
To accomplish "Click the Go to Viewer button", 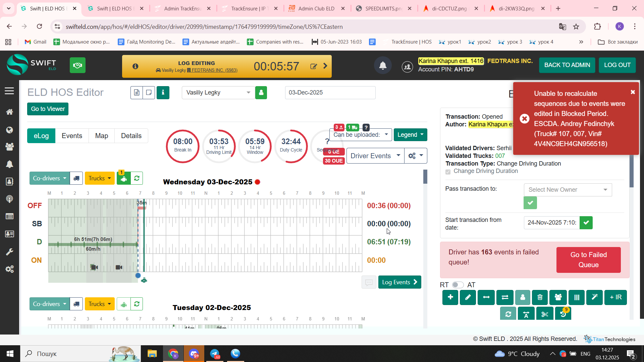I will (x=48, y=109).
